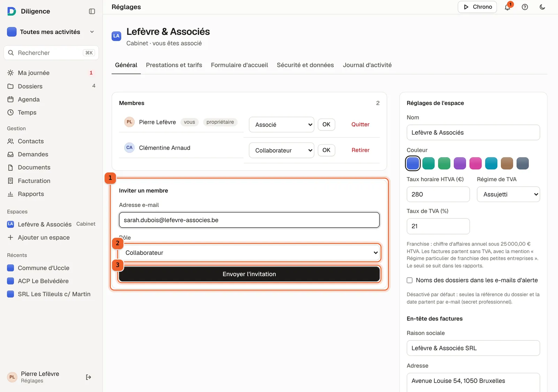Screen dimensions: 558x392
Task: Open Pierre Lefèvre's role dropdown (Associé)
Action: click(281, 124)
